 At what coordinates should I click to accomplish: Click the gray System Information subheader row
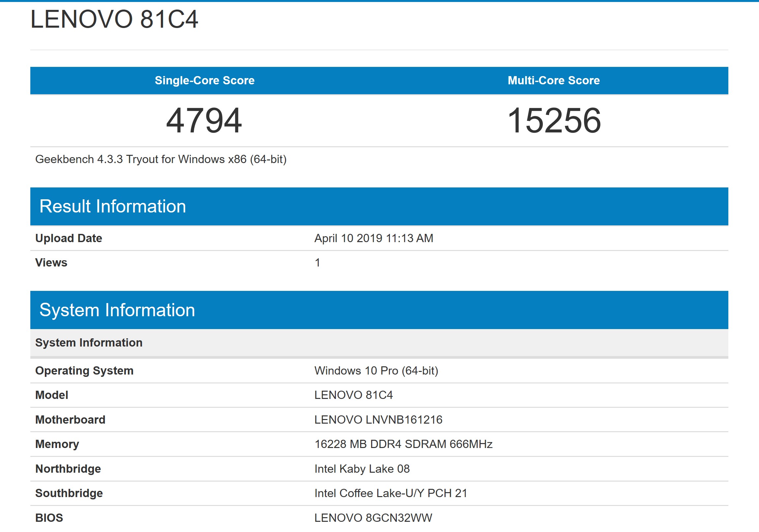(x=379, y=343)
